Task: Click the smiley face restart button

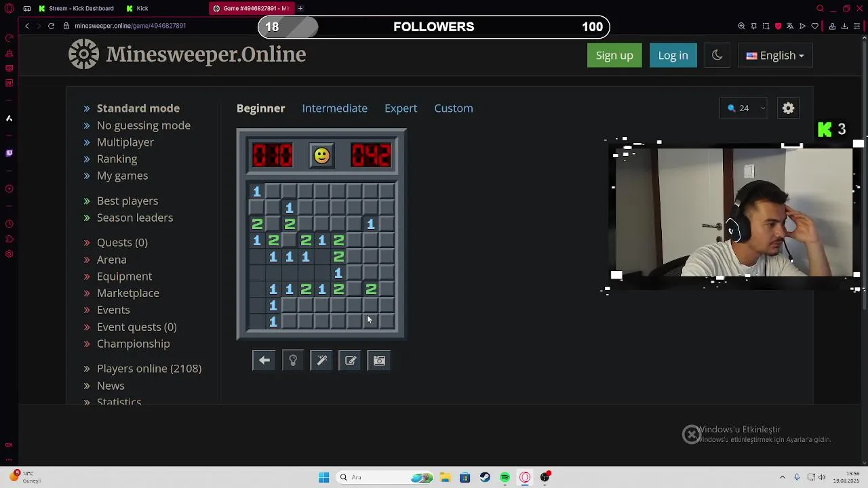Action: pos(321,156)
